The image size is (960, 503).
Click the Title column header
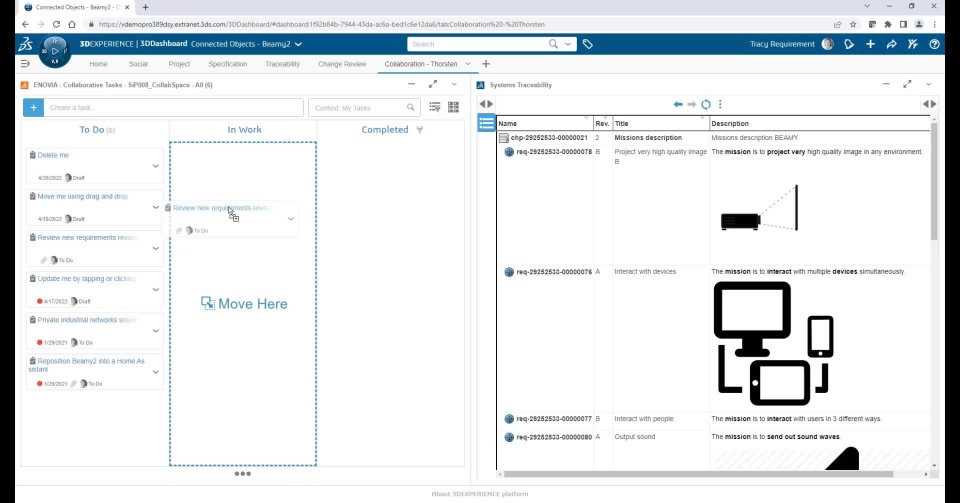pyautogui.click(x=661, y=123)
